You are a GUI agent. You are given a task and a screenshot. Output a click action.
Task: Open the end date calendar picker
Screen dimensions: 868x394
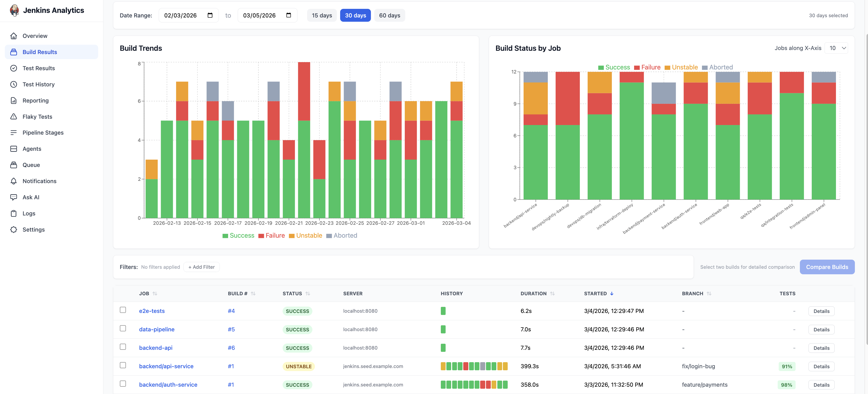[288, 15]
